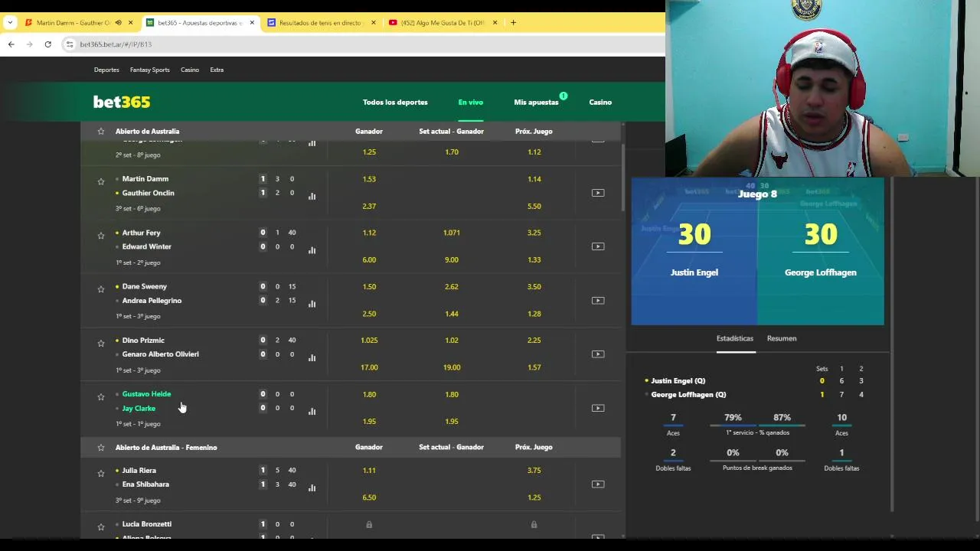This screenshot has width=980, height=551.
Task: Bet on Jay Clarke current set at 1.95
Action: [x=452, y=421]
